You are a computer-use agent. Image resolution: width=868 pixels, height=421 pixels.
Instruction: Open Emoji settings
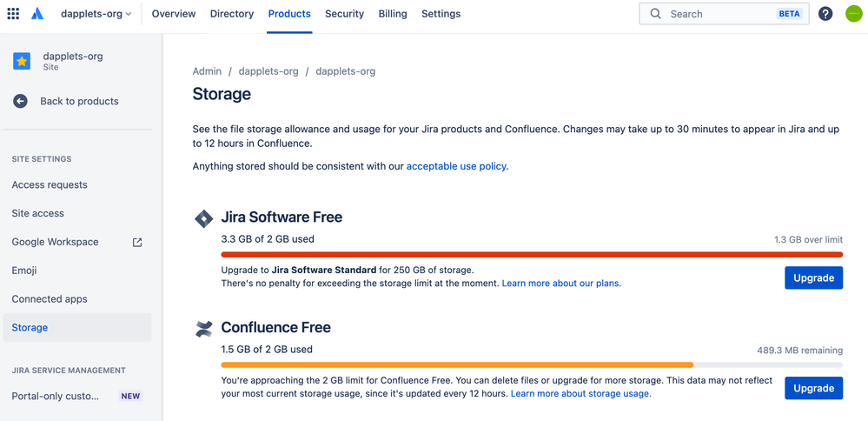(77, 271)
